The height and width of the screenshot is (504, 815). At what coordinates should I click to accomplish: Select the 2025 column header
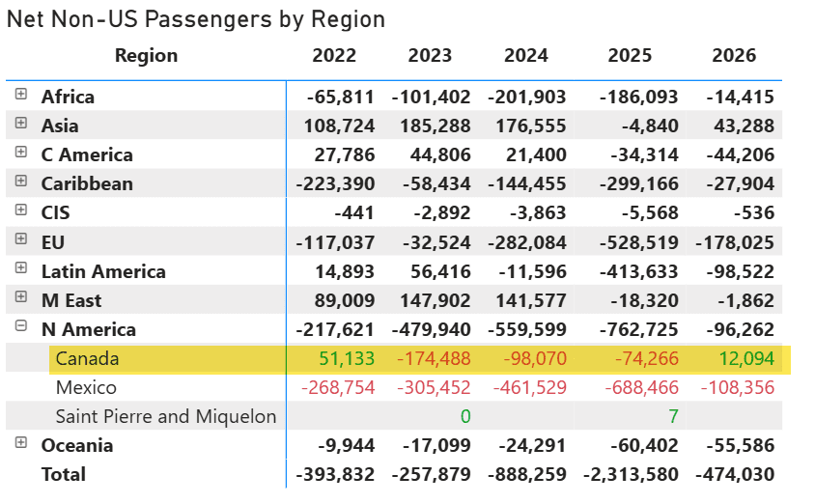(630, 56)
